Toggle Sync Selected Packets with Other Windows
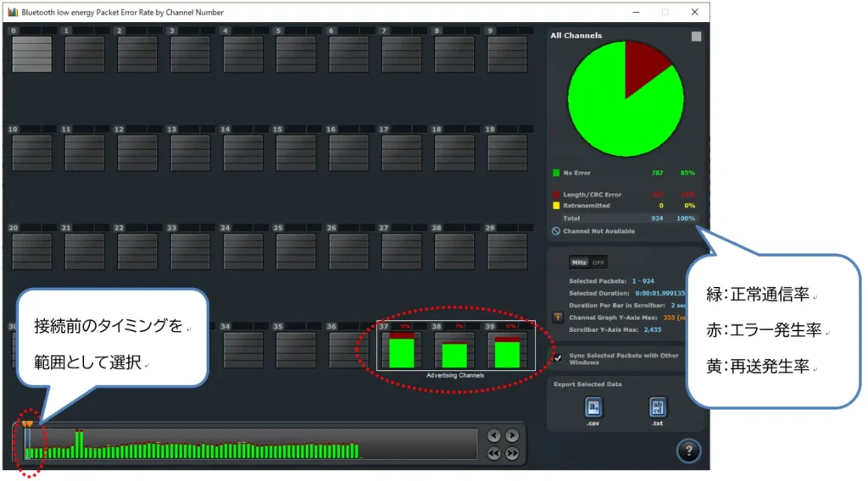 click(558, 357)
